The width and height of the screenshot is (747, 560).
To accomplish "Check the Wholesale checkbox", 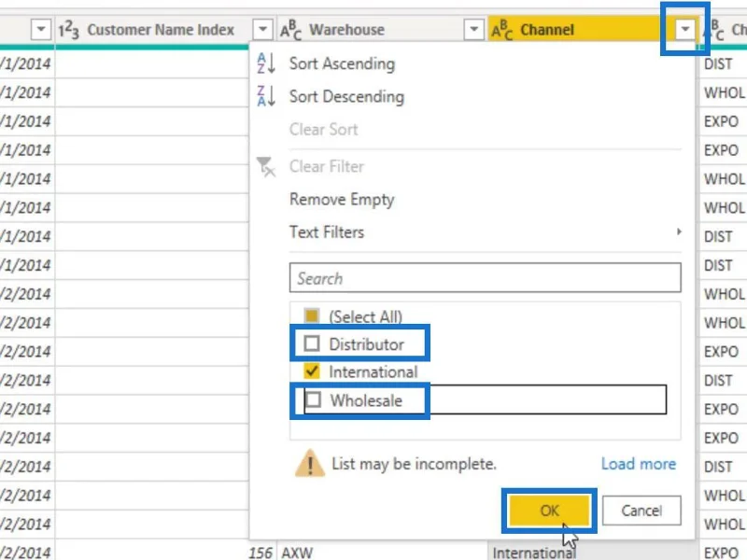I will pyautogui.click(x=313, y=399).
